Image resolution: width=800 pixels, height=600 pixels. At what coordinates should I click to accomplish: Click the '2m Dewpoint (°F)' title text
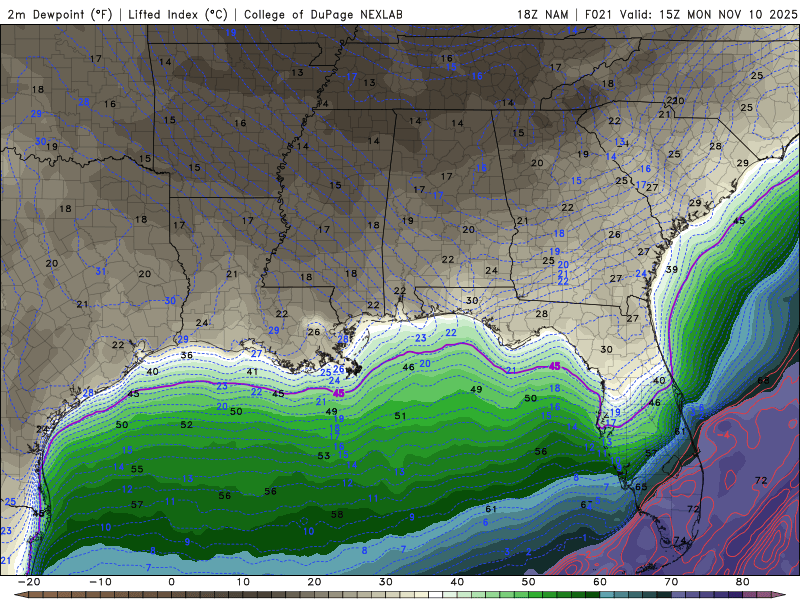[x=60, y=14]
